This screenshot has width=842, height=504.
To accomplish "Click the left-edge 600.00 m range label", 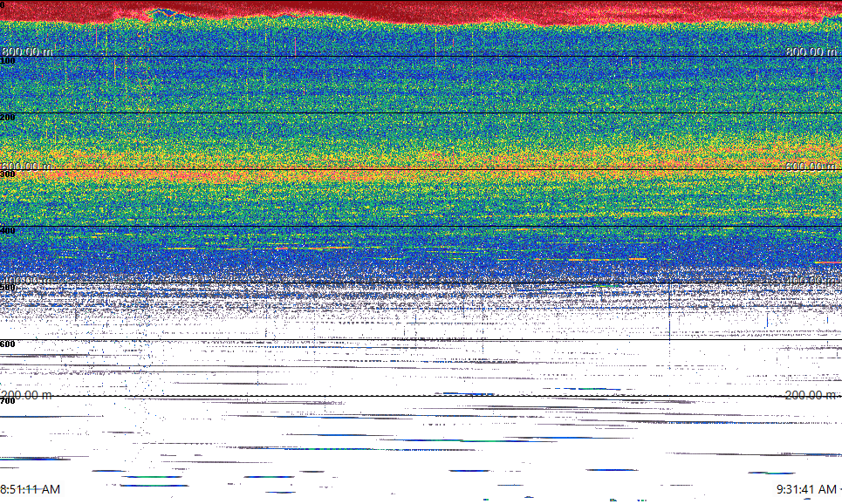I will click(x=27, y=167).
